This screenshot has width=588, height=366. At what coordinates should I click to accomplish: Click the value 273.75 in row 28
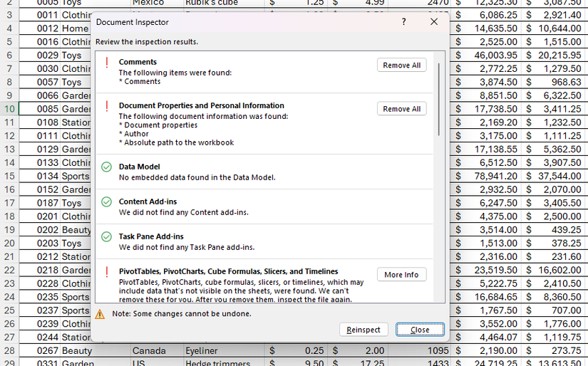[x=566, y=350]
